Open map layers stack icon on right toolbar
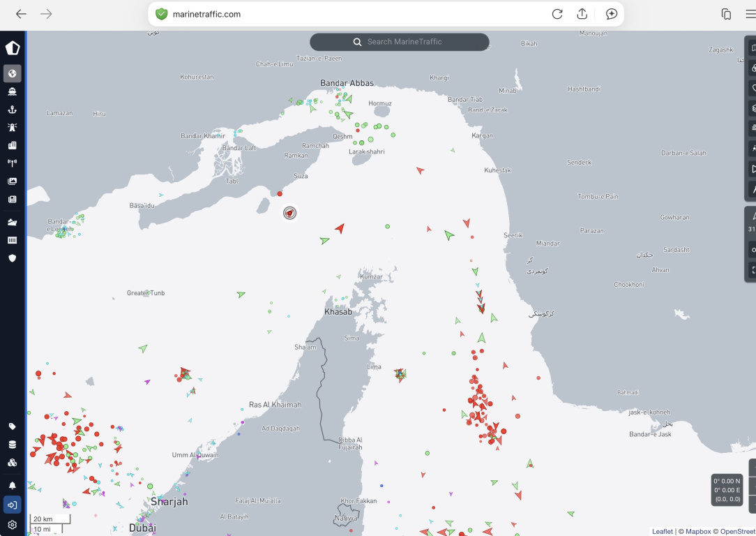This screenshot has width=756, height=536. (x=753, y=109)
